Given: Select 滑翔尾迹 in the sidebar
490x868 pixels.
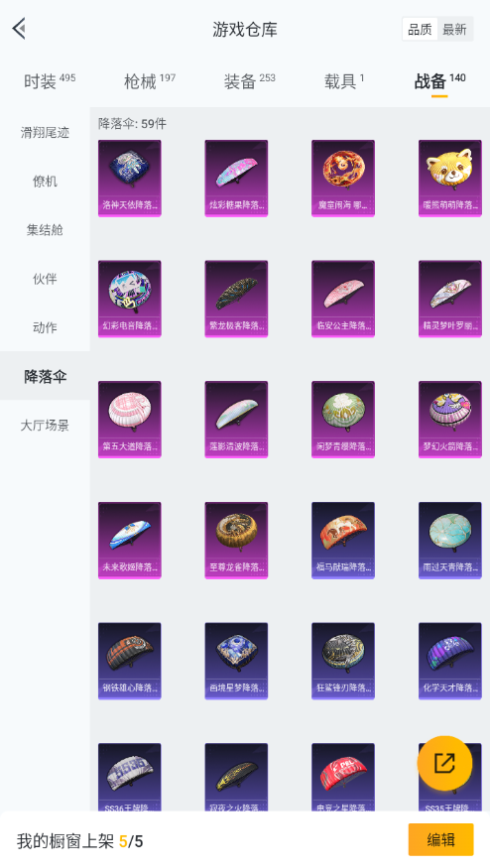Looking at the screenshot, I should click(x=45, y=132).
